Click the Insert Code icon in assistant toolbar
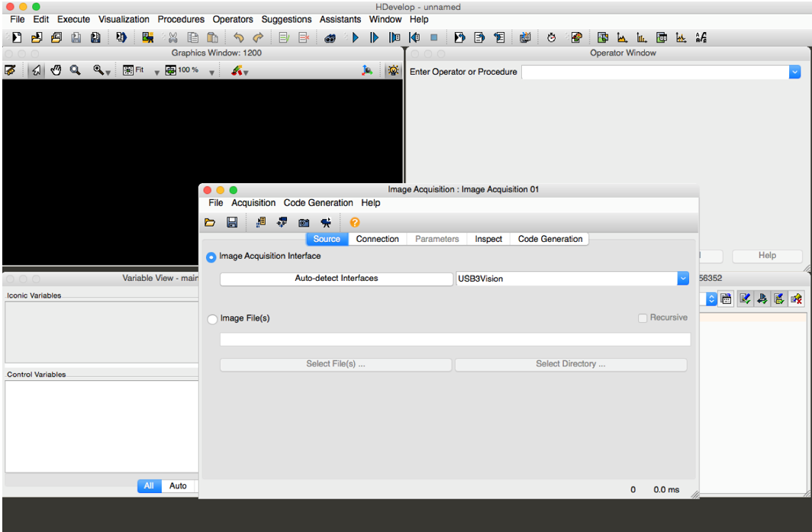812x532 pixels. point(260,222)
